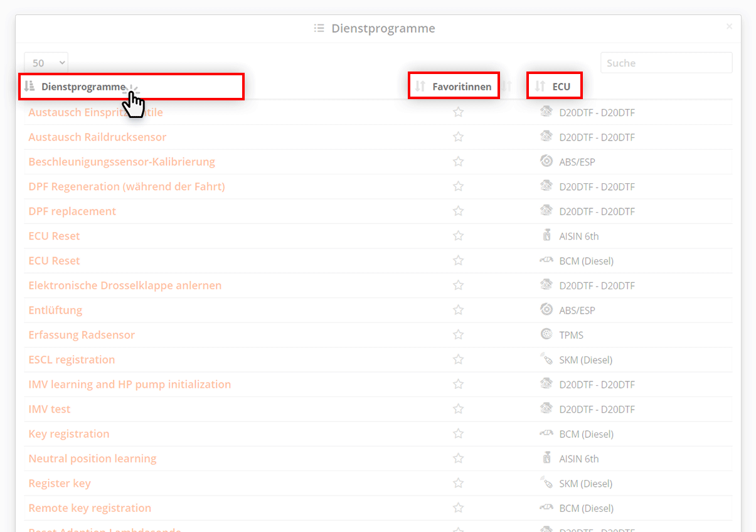Open the Beschleunigungssensor-Kalibrierung service

pyautogui.click(x=121, y=161)
